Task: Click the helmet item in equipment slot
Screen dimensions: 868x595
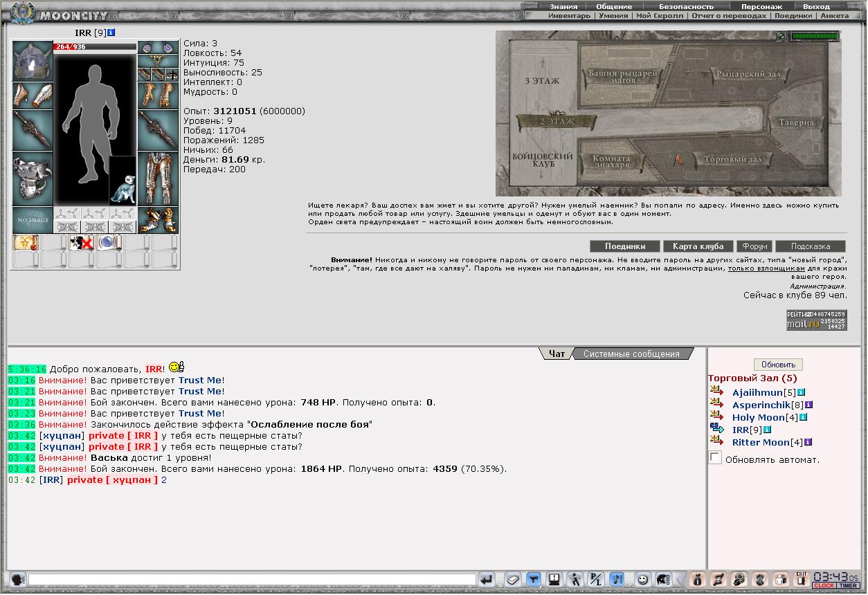Action: (33, 61)
